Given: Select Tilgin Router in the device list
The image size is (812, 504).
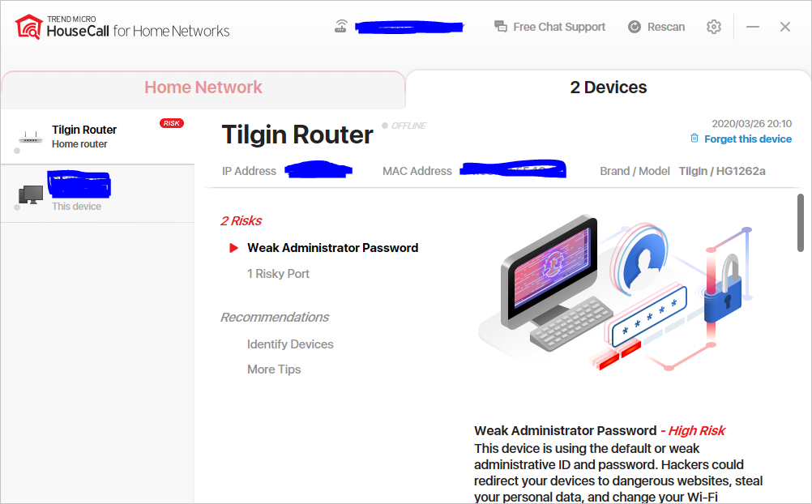Looking at the screenshot, I should [x=97, y=137].
